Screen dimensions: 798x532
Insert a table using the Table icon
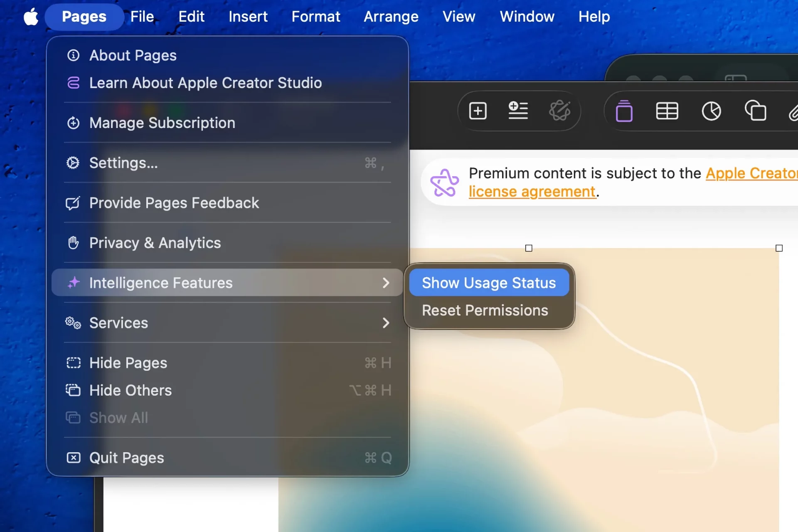(x=667, y=111)
